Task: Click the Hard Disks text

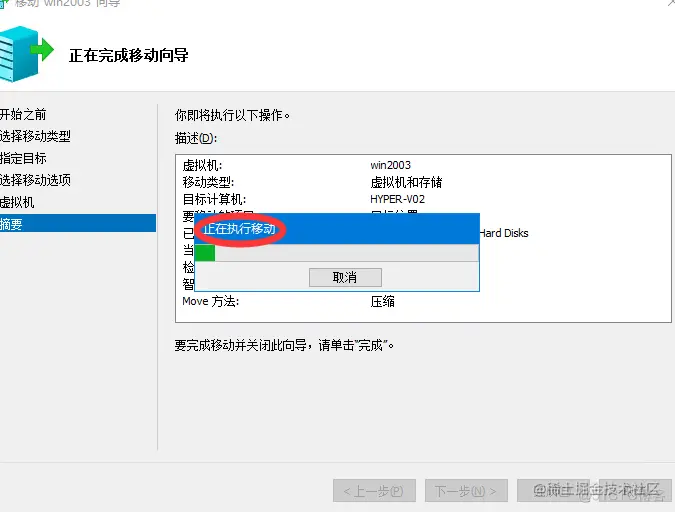Action: [504, 233]
